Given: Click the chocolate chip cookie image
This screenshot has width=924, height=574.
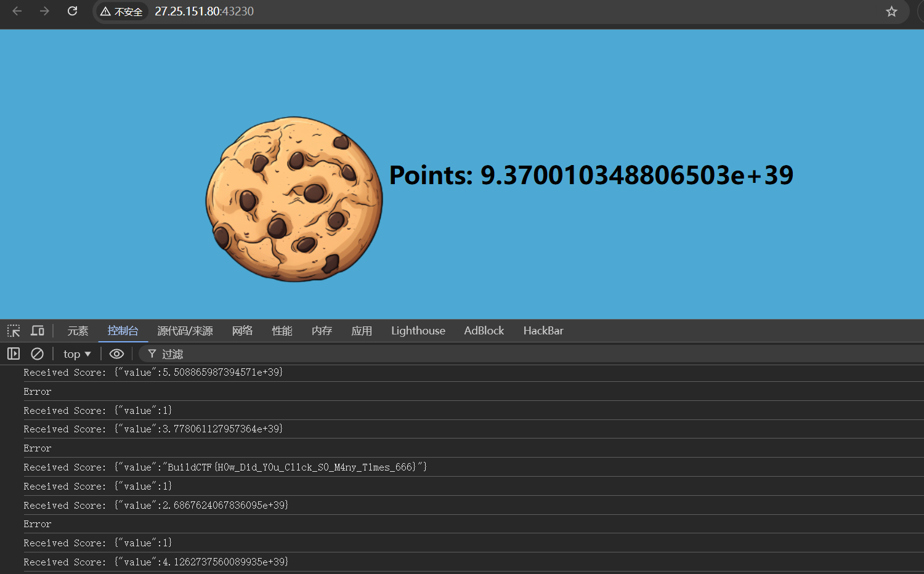Looking at the screenshot, I should click(294, 199).
